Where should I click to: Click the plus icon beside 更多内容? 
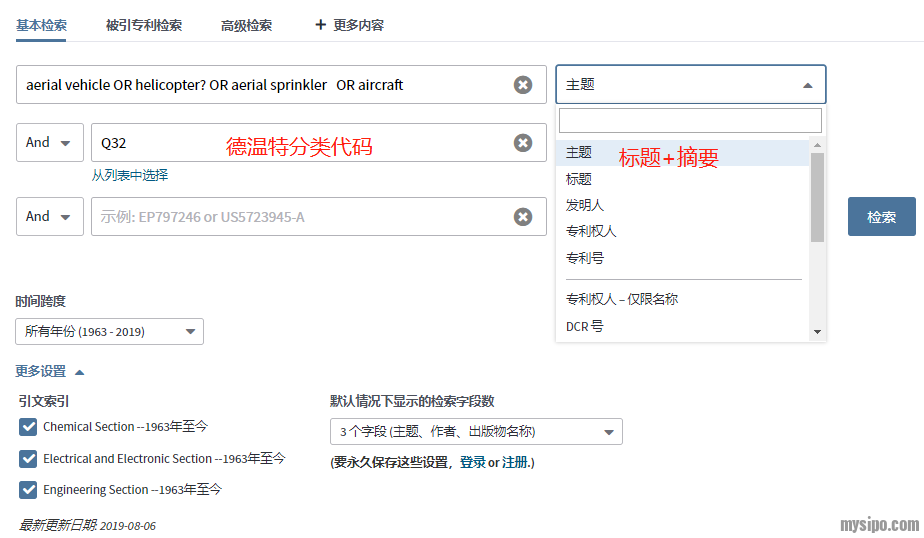320,25
